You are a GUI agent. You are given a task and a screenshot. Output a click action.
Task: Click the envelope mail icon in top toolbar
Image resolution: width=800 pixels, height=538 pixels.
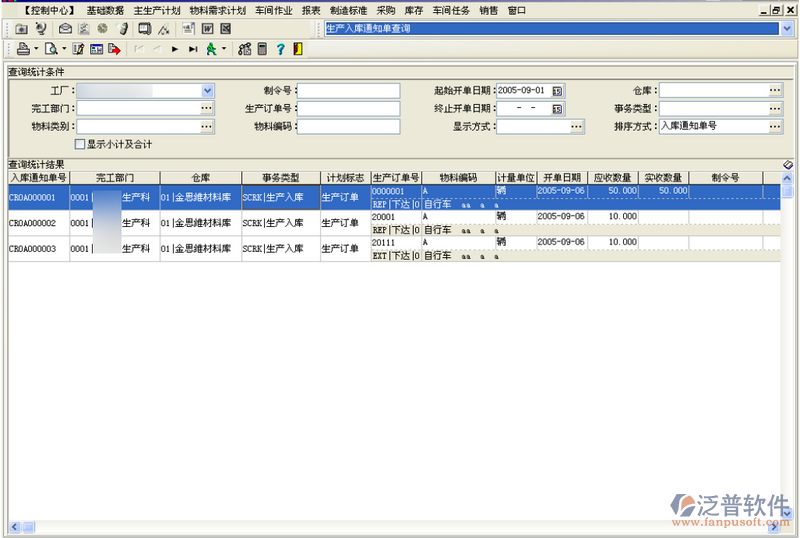(x=65, y=28)
